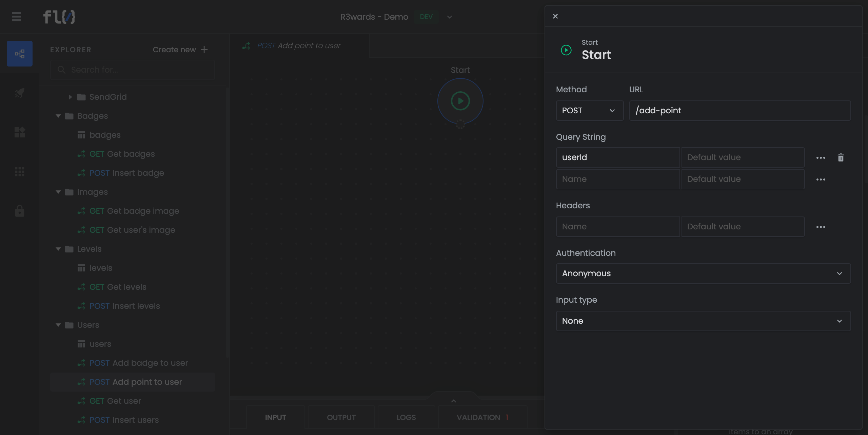Switch to the INPUT tab

(x=275, y=417)
